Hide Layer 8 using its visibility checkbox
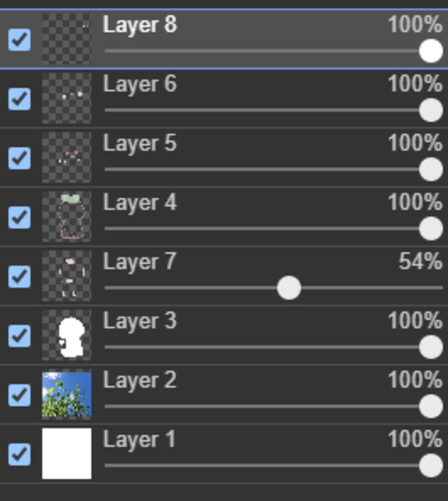Screen dimensions: 448x501 20,39
